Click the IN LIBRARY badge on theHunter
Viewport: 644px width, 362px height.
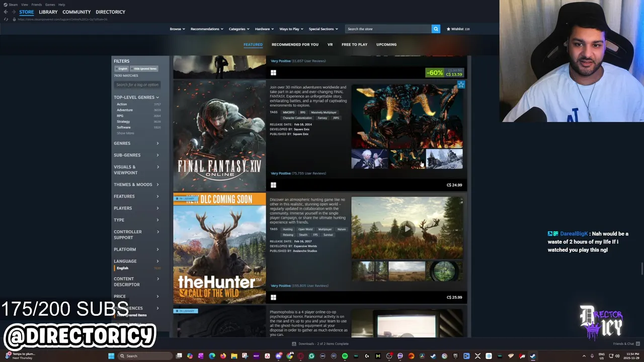[x=185, y=199]
